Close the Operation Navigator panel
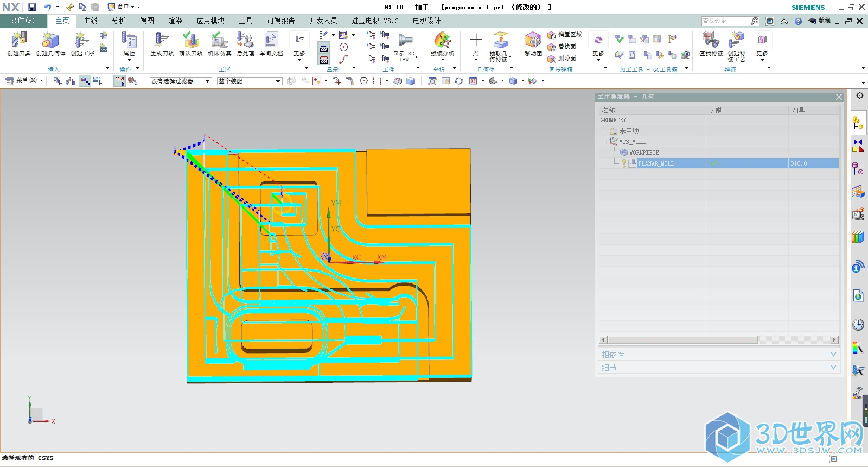 pyautogui.click(x=839, y=97)
